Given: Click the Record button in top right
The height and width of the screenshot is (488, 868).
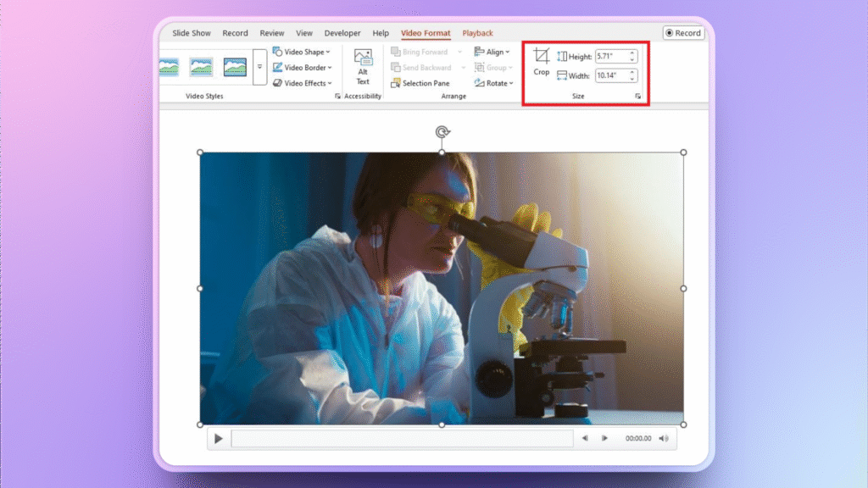Looking at the screenshot, I should pyautogui.click(x=683, y=33).
